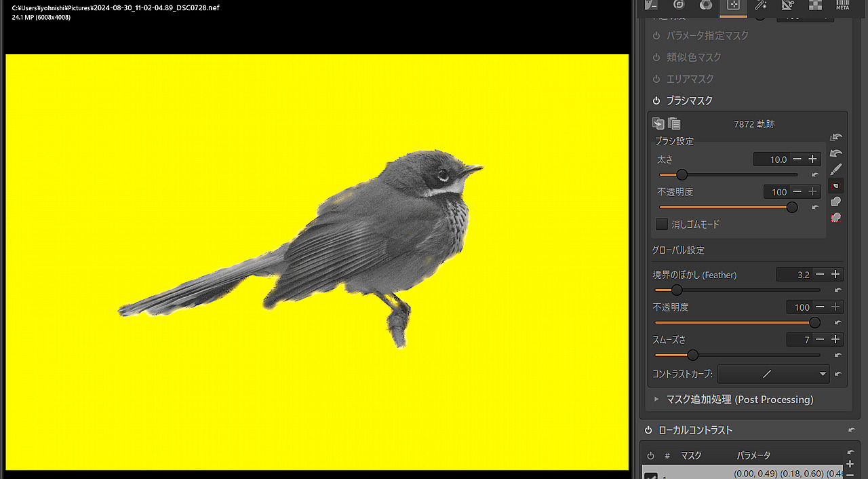Increase スムーズさ with plus button
Image resolution: width=868 pixels, height=479 pixels.
(835, 340)
